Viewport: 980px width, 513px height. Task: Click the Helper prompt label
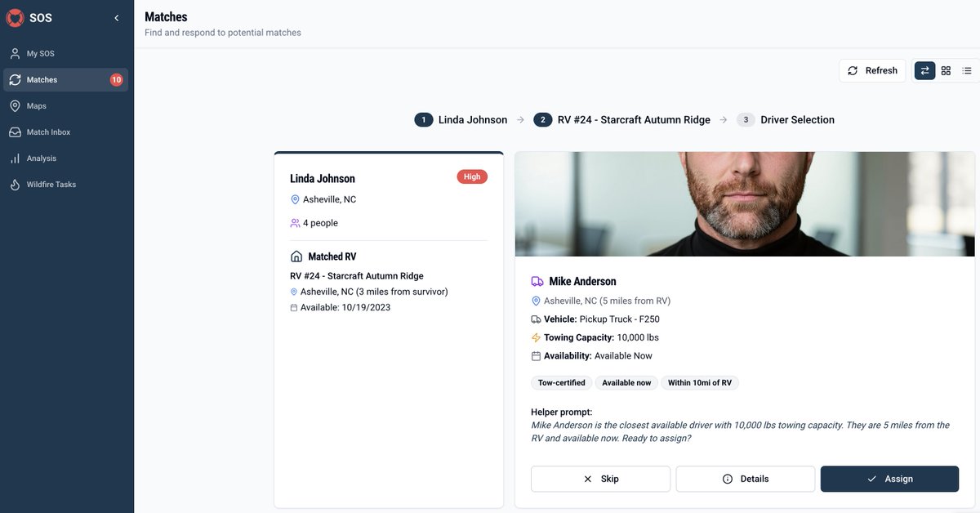click(562, 413)
